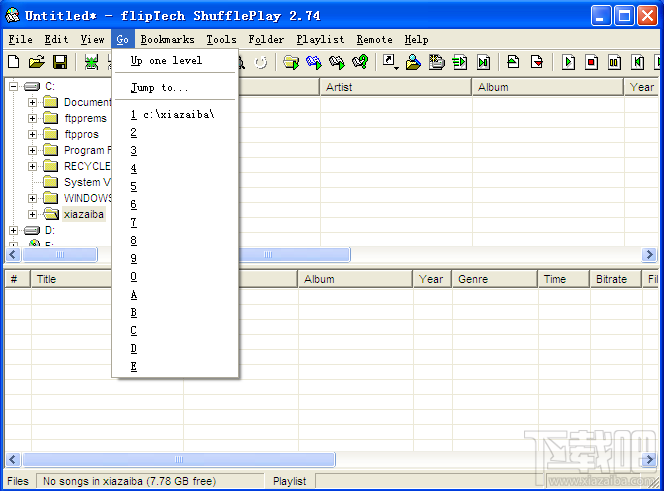The image size is (664, 491).
Task: Click the stacked pages toolbar icon
Action: coord(437,62)
